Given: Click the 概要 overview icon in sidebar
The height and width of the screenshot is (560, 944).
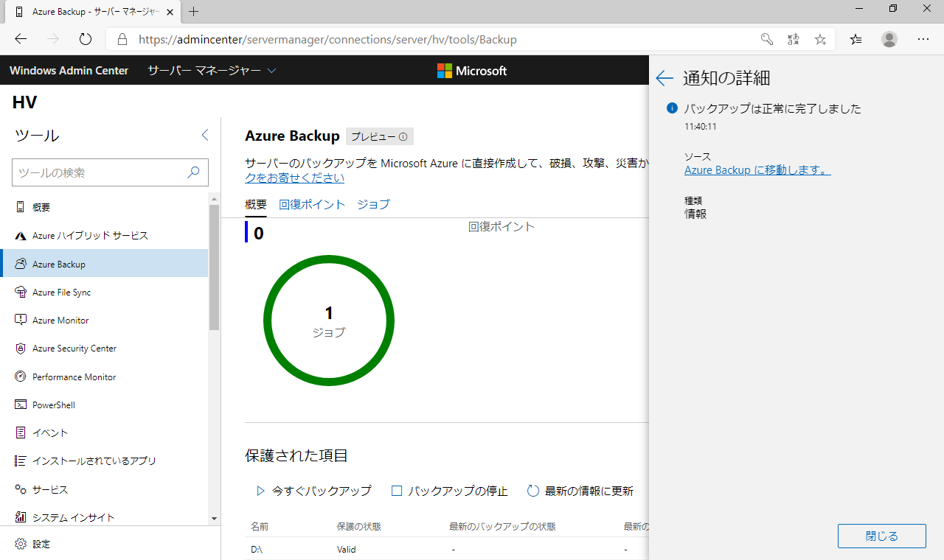Looking at the screenshot, I should click(20, 208).
